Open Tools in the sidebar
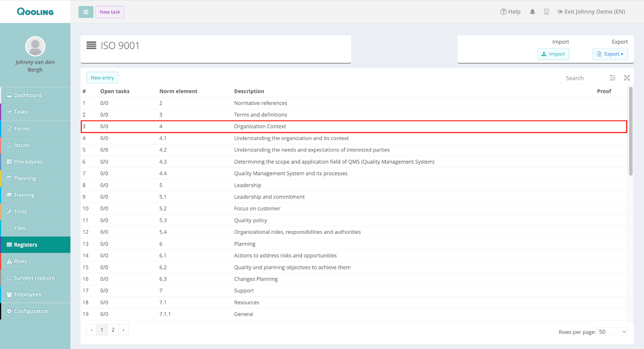This screenshot has height=349, width=644. click(x=35, y=211)
